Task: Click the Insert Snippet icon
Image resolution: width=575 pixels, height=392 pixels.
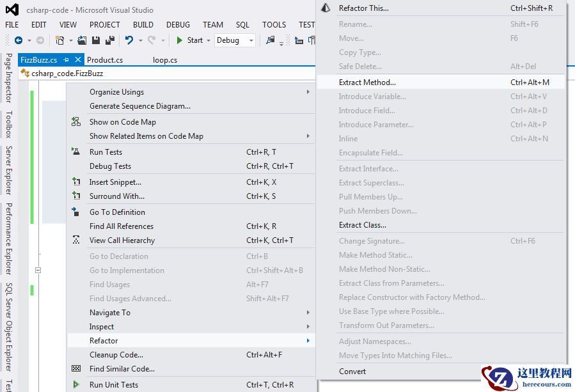Action: click(76, 182)
